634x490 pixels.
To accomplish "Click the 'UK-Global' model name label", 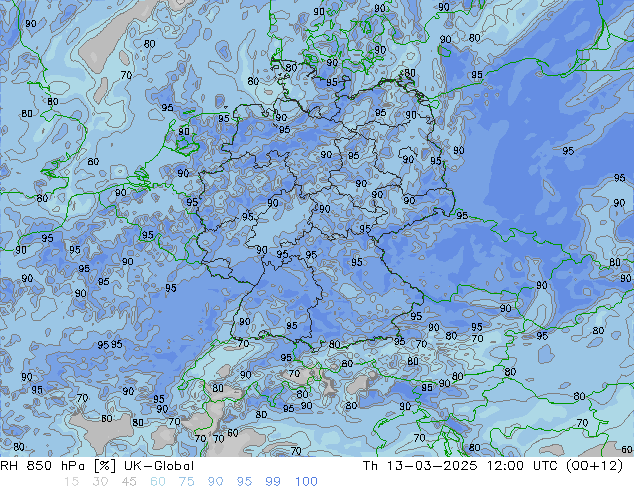I will point(159,466).
